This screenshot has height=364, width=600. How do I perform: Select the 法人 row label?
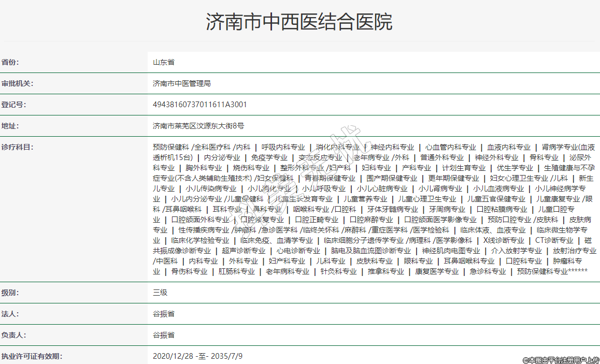pos(10,314)
